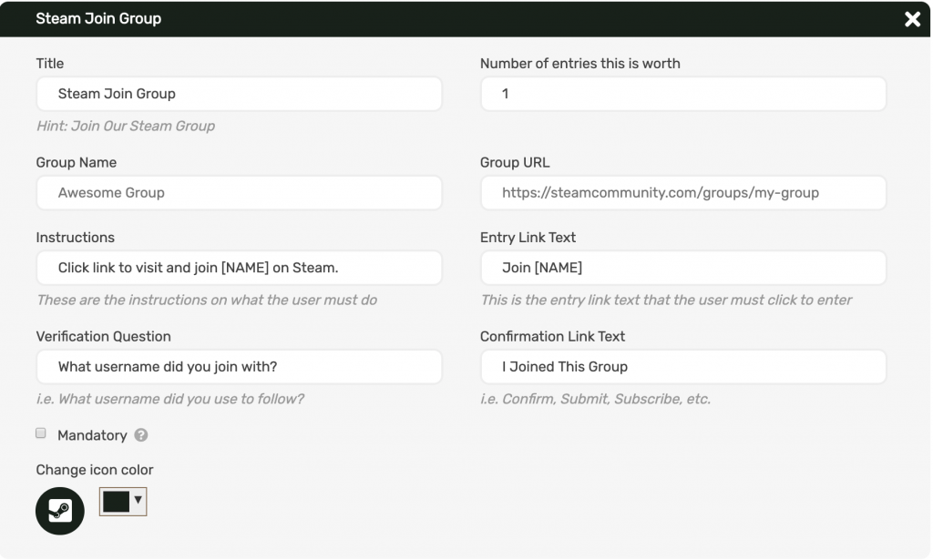Close the Steam Join Group dialog
933x560 pixels.
point(911,19)
